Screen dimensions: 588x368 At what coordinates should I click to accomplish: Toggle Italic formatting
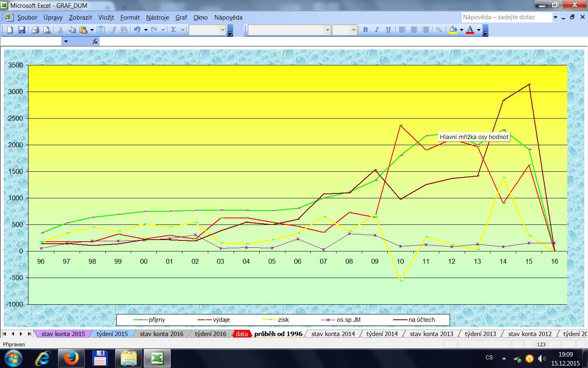coord(377,30)
